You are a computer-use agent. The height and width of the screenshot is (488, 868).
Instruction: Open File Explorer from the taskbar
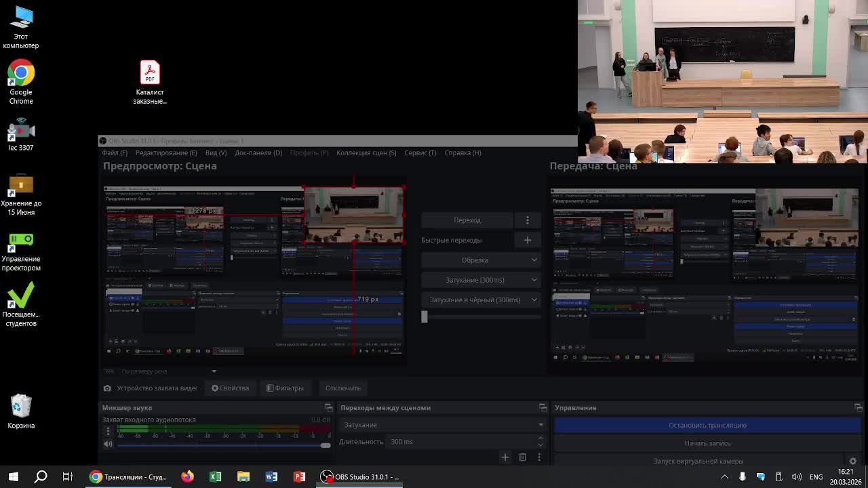[243, 476]
